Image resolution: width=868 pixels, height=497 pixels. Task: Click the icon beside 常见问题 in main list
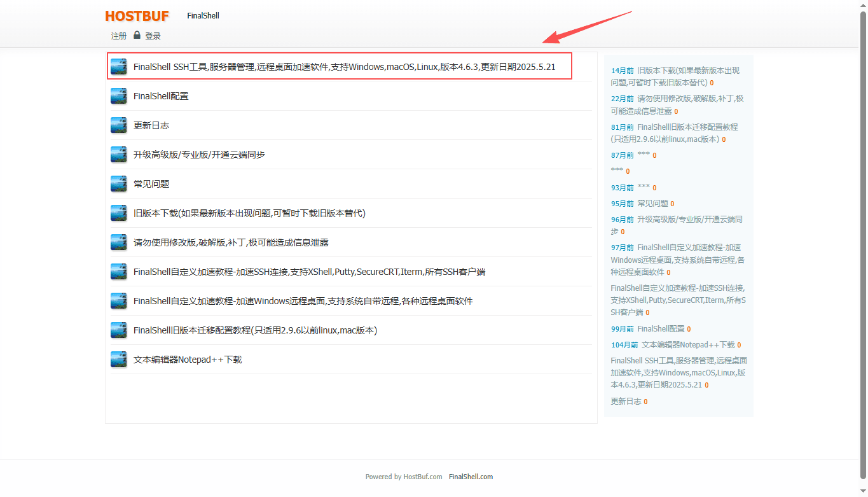pos(118,184)
